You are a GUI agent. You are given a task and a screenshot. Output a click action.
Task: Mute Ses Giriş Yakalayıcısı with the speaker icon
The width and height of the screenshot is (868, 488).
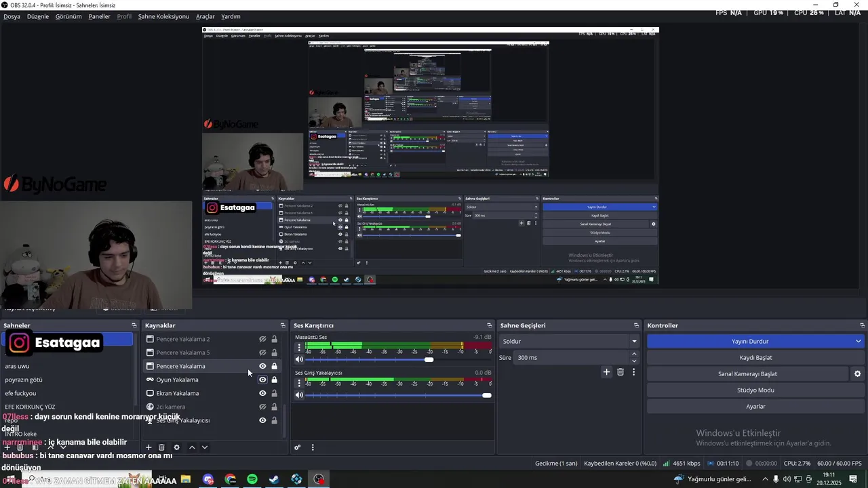point(299,395)
